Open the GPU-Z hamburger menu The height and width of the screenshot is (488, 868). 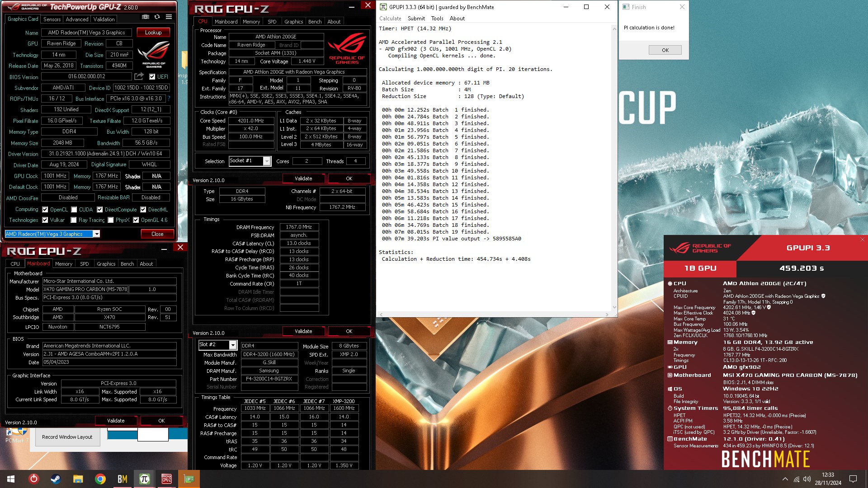[169, 17]
